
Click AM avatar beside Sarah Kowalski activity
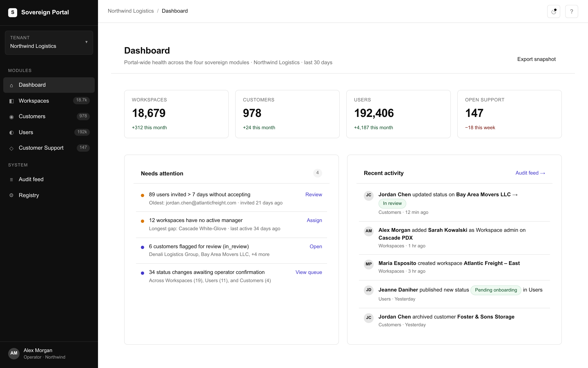click(x=369, y=231)
